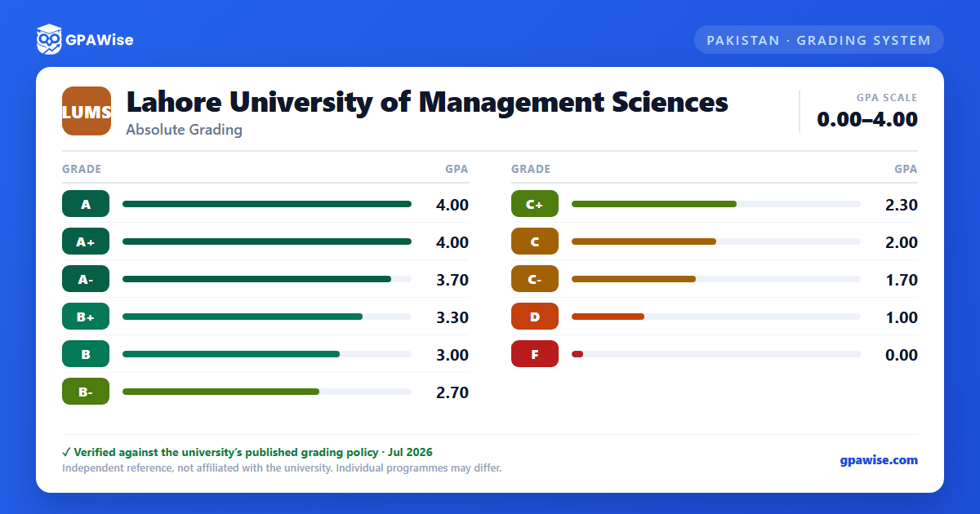The image size is (980, 514).
Task: Click the right column GRADE header
Action: click(531, 169)
